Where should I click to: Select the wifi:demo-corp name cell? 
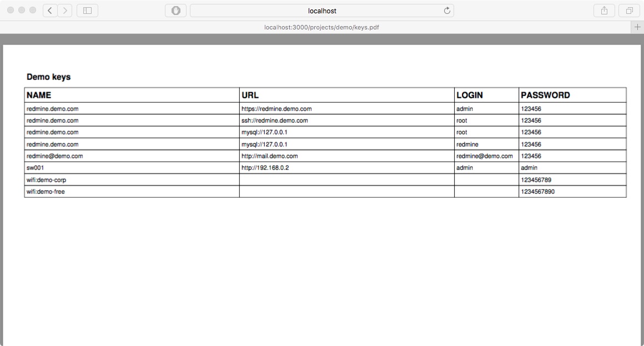tap(46, 180)
